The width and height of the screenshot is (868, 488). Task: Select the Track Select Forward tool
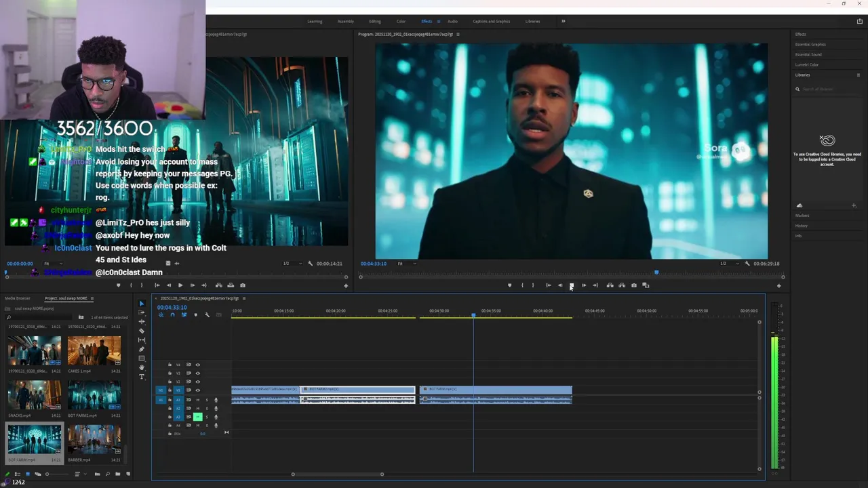(142, 312)
